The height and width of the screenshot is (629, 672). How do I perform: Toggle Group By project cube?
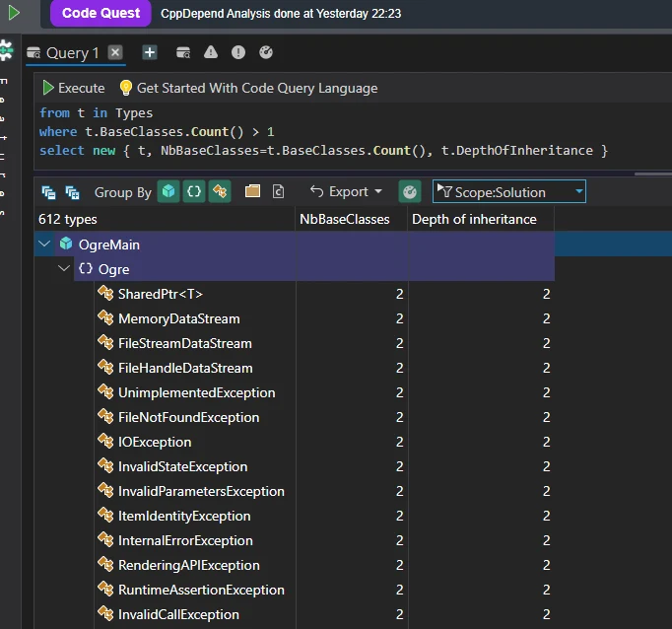pos(168,191)
